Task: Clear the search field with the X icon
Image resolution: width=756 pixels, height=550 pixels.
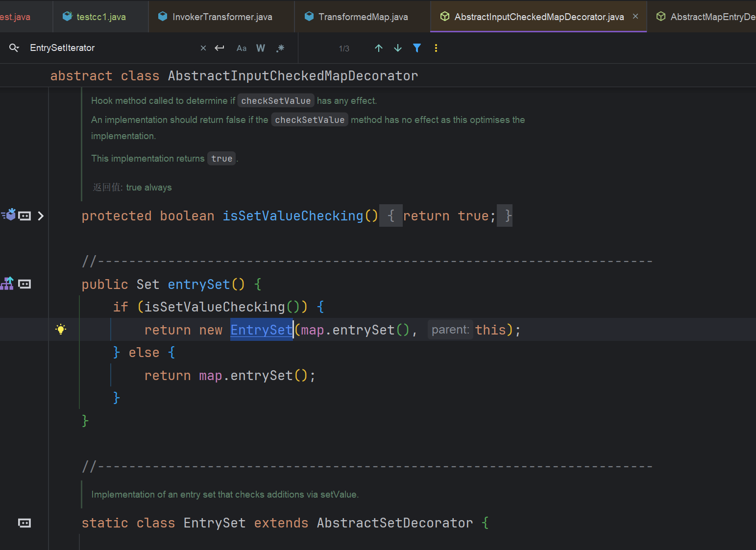Action: tap(203, 48)
